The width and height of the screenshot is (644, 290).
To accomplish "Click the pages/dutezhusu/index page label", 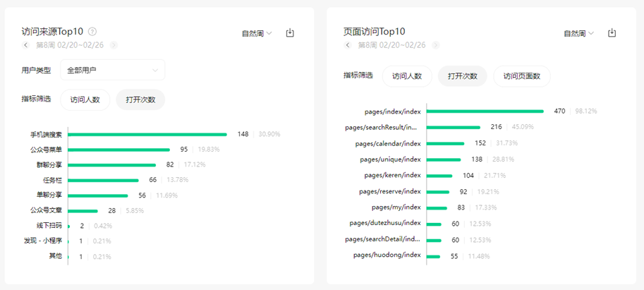I will tap(385, 223).
